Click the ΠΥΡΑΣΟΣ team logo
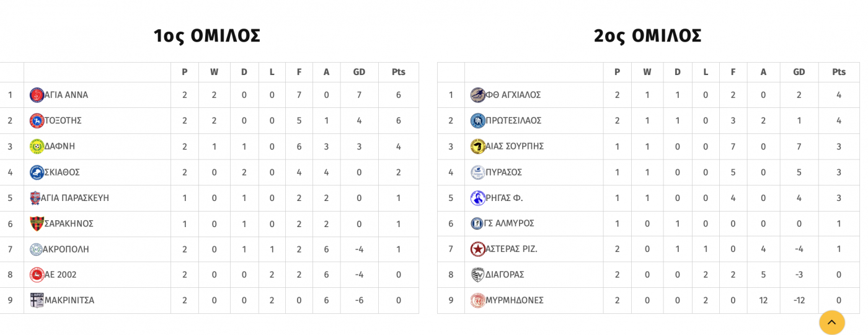Screen dimensions: 868x335 477,172
